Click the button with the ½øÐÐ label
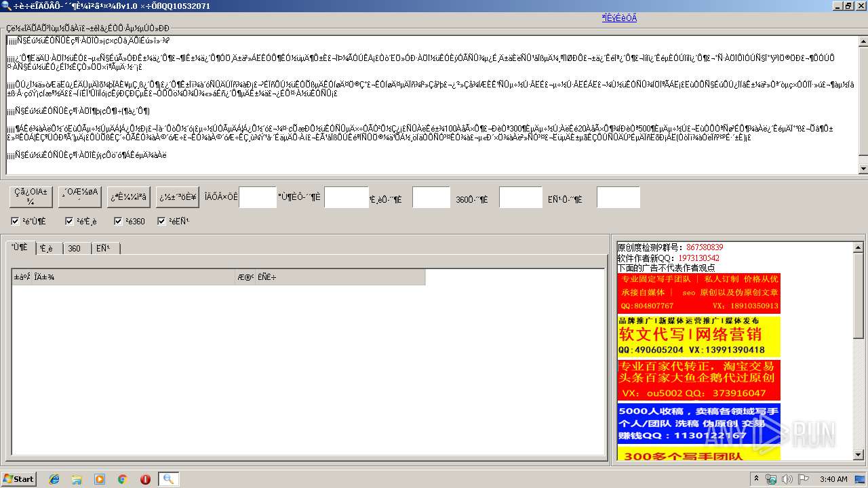This screenshot has width=868, height=488. coord(80,197)
